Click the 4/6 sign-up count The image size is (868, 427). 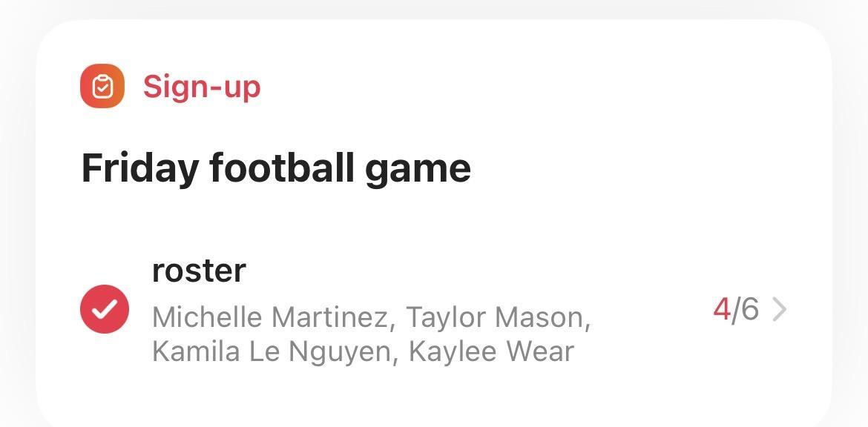[x=735, y=309]
